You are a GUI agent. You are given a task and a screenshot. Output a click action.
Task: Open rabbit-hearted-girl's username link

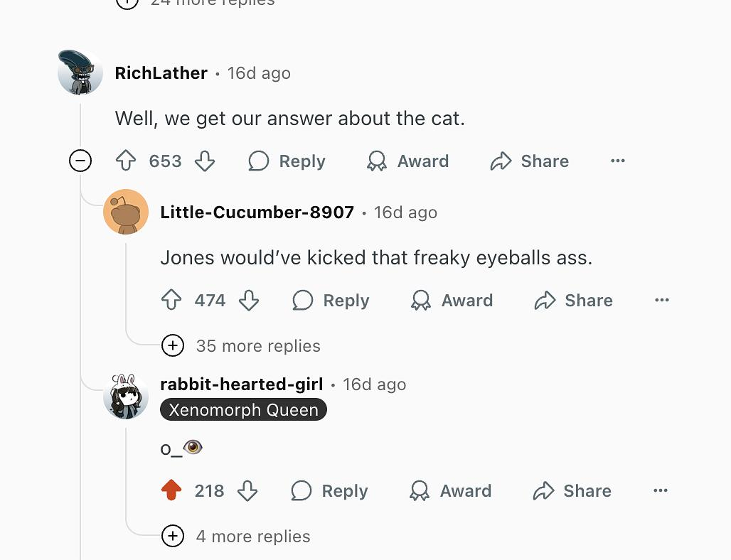pyautogui.click(x=242, y=384)
